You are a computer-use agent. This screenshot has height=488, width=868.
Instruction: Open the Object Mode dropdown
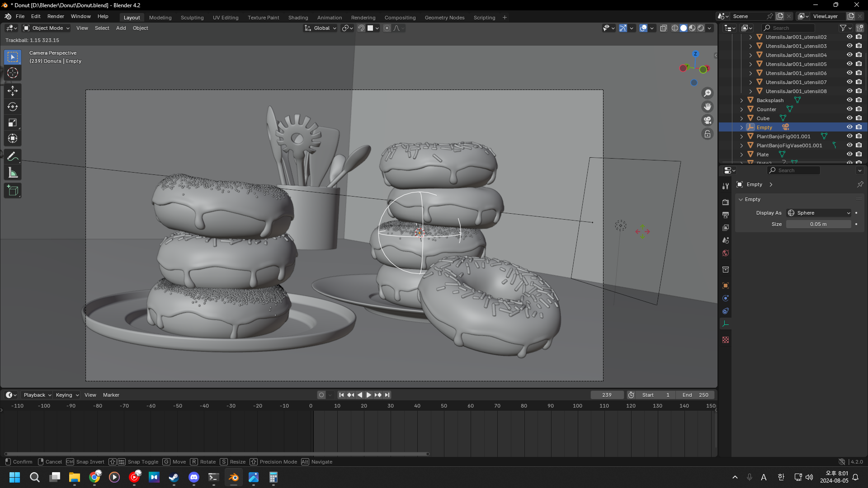[47, 28]
